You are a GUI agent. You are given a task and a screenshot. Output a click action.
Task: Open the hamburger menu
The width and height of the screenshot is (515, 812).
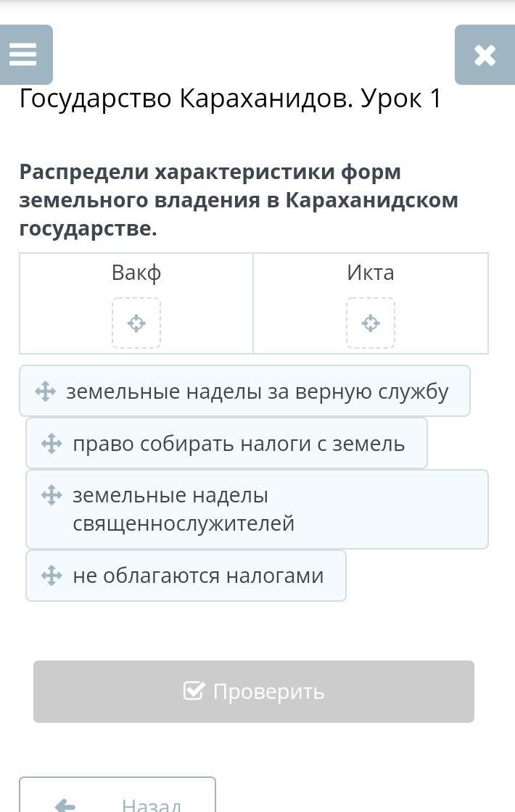point(24,54)
